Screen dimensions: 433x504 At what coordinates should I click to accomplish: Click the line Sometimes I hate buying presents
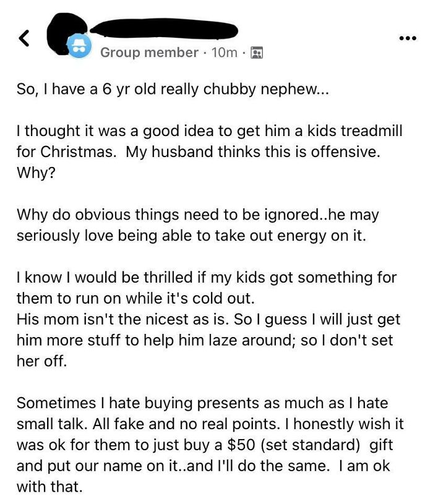[202, 403]
